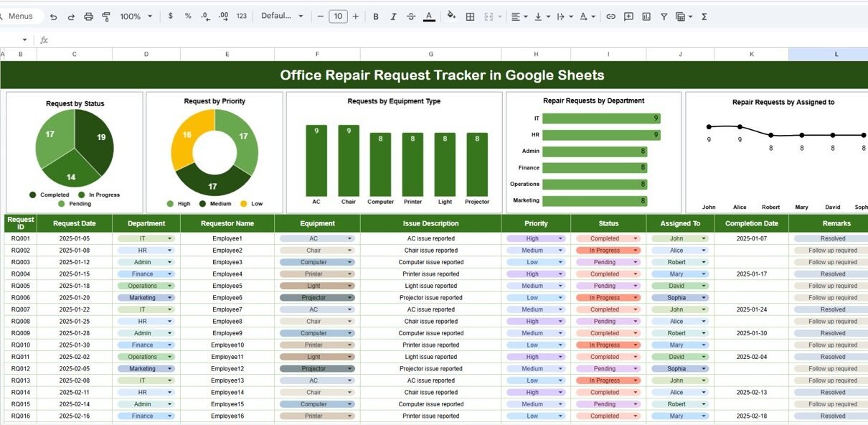The width and height of the screenshot is (868, 425).
Task: Open the Fill color picker
Action: coord(451,17)
